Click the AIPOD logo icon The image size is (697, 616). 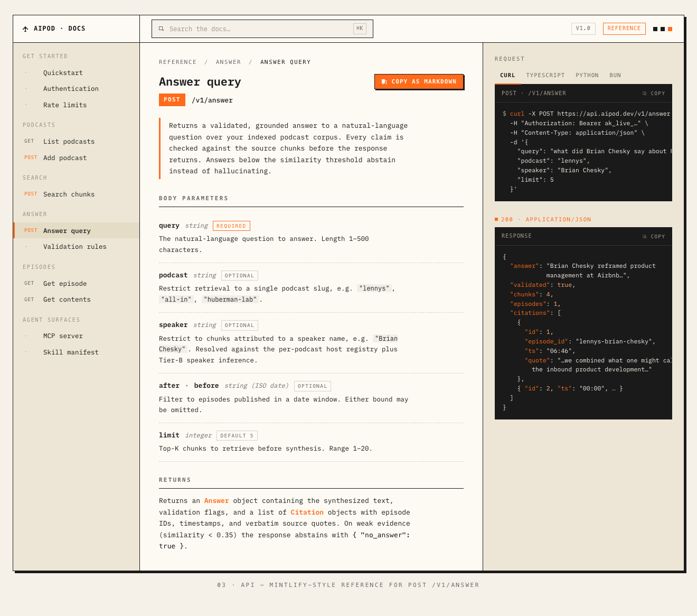click(x=25, y=29)
